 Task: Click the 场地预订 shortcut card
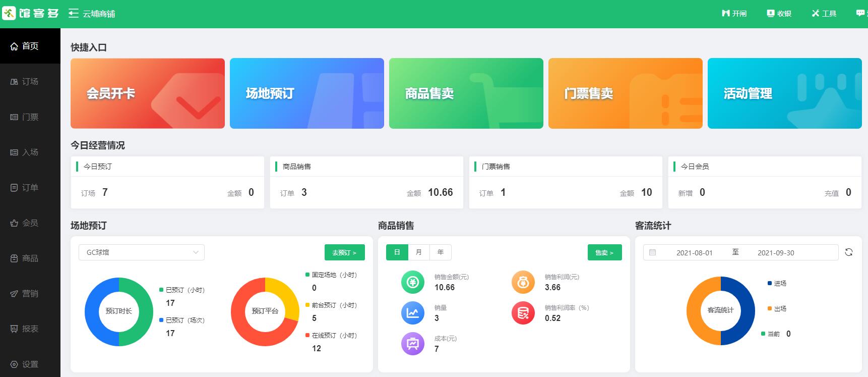point(307,93)
